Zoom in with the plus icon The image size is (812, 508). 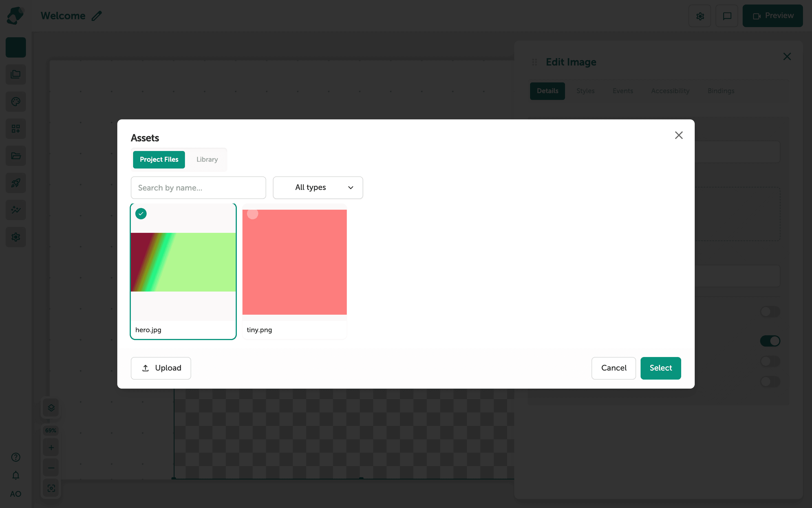click(x=51, y=448)
